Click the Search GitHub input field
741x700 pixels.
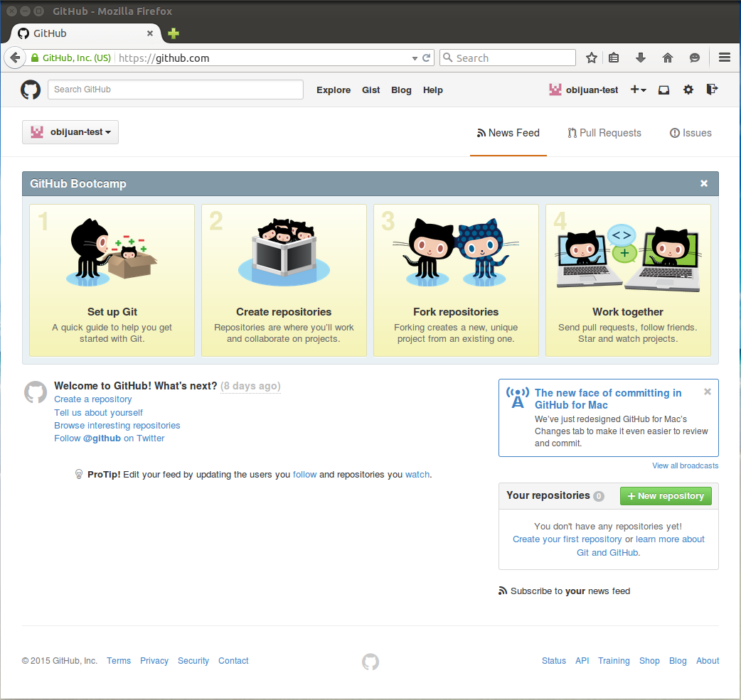click(176, 90)
